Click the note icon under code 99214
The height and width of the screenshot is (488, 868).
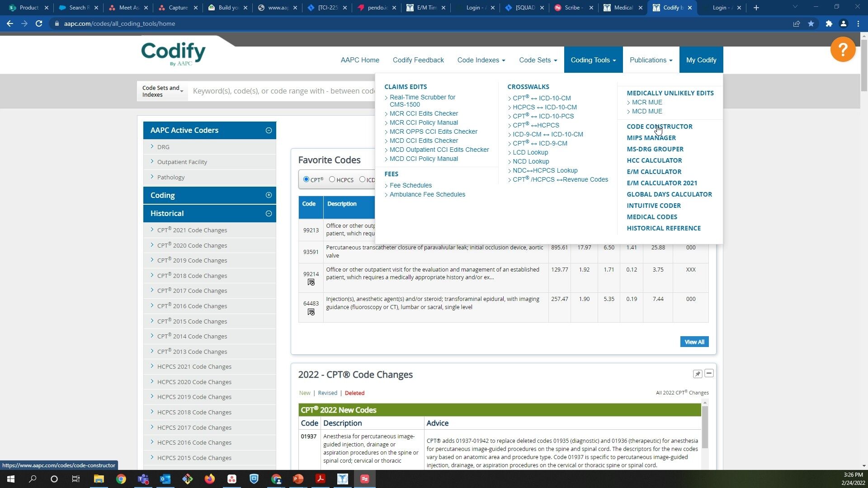(x=311, y=282)
